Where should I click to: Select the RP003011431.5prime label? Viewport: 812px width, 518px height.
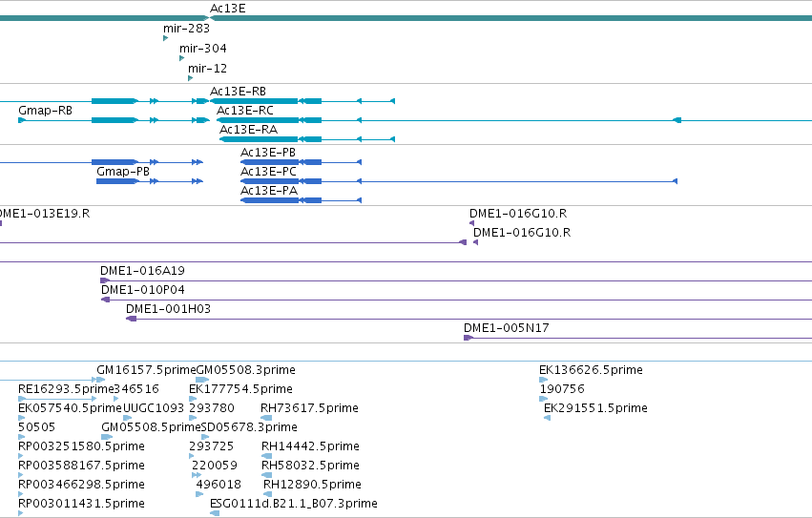81,504
